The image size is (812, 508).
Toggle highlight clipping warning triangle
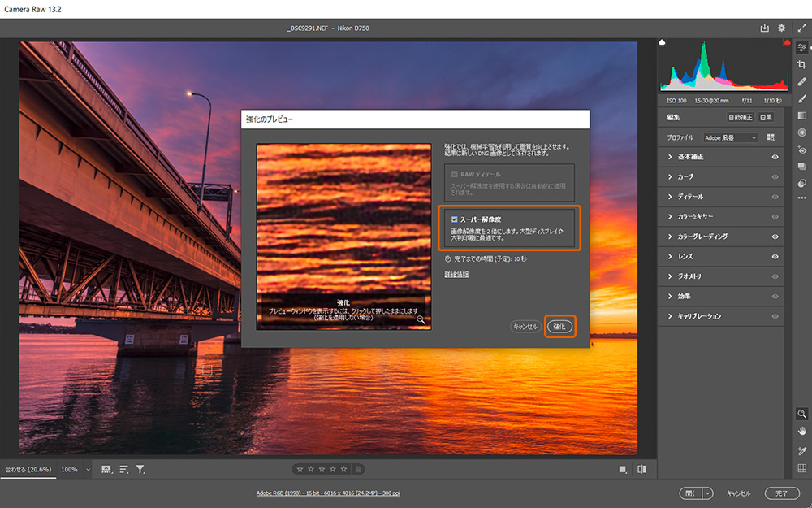pos(787,42)
